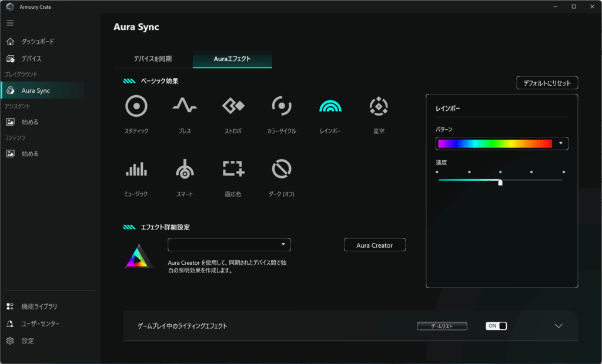Minimize the Armoury Crate window

555,6
